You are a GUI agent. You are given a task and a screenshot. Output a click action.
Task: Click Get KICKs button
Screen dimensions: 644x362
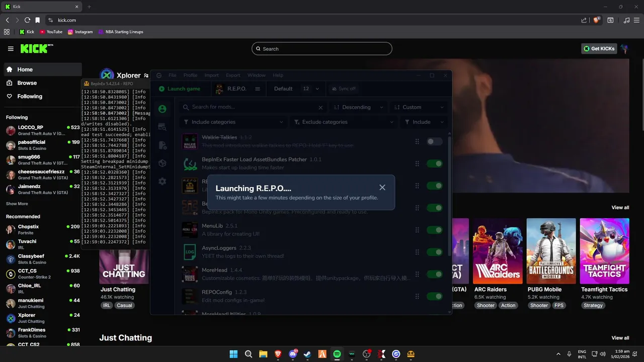[x=599, y=49]
